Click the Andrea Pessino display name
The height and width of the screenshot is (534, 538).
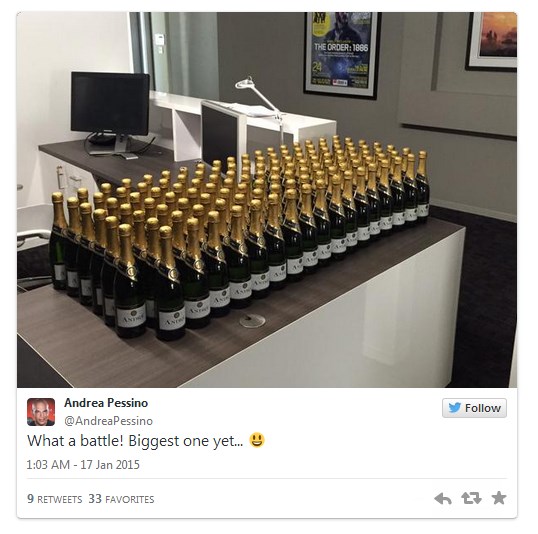pos(106,403)
